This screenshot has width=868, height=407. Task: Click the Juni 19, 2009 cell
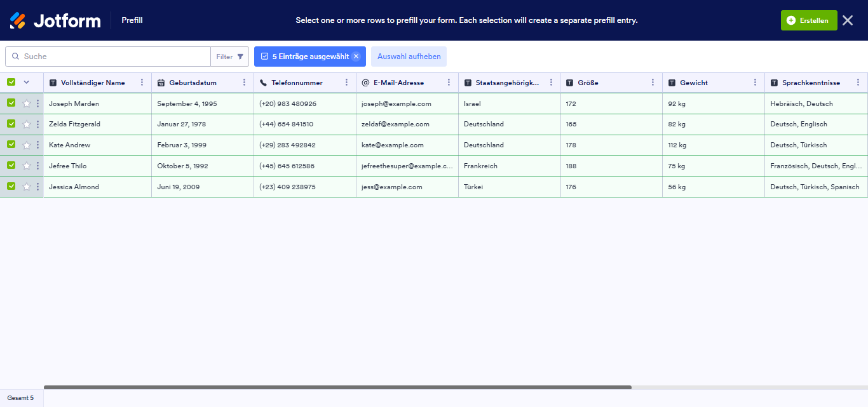(203, 187)
